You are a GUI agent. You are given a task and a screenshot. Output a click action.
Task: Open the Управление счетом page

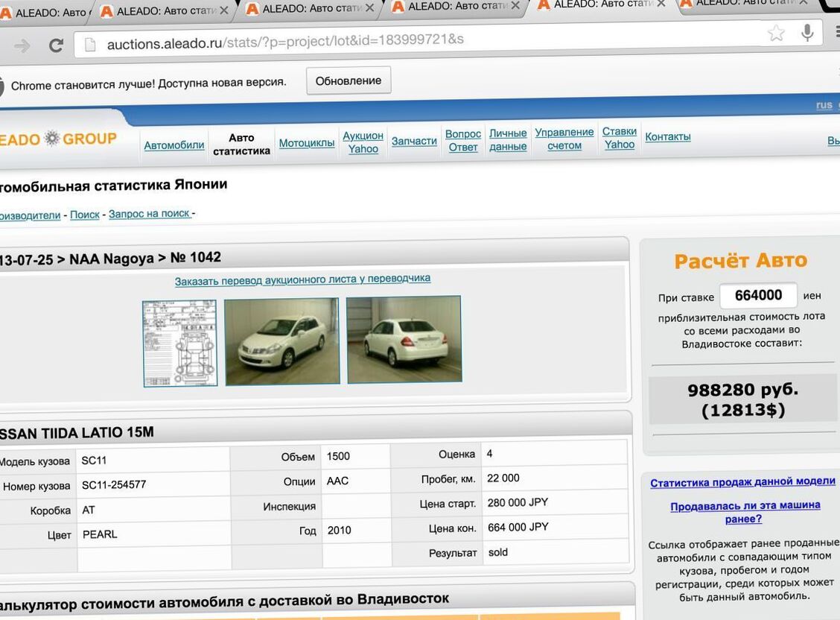564,139
